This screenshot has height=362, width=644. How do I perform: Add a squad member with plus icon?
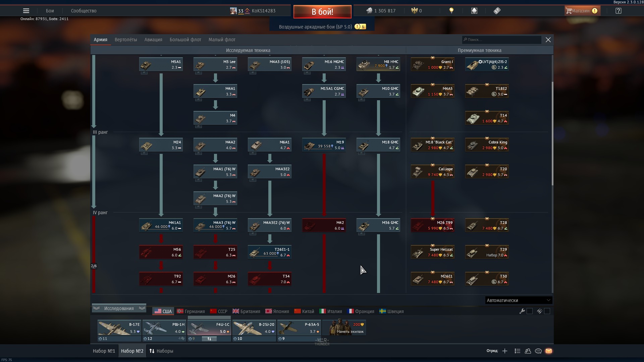pos(505,351)
